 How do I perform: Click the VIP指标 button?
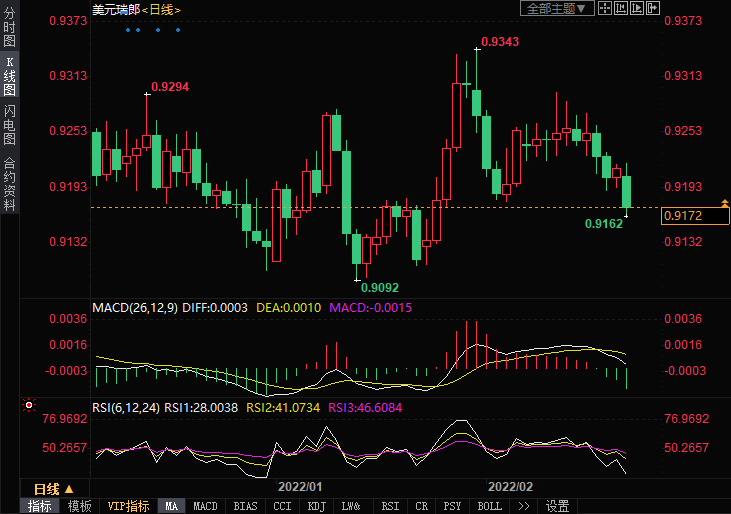coord(128,506)
